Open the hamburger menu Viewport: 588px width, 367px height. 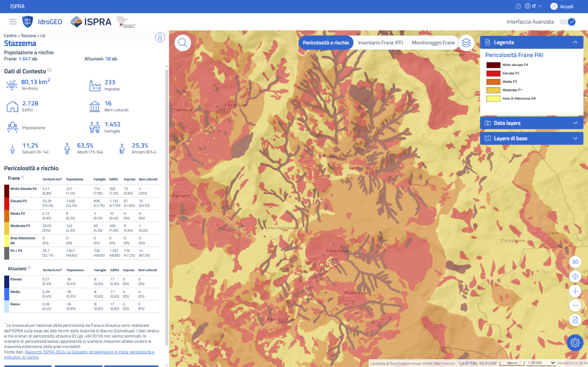(13, 22)
